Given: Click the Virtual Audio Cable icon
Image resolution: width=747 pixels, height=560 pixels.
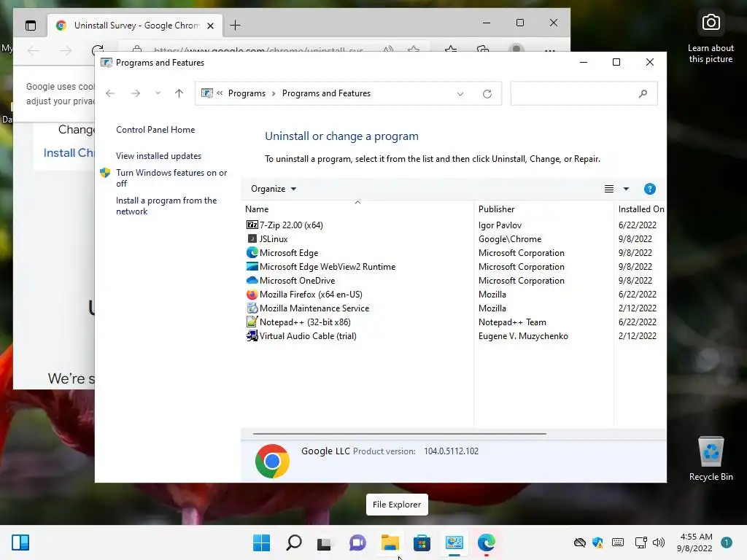Looking at the screenshot, I should click(252, 335).
